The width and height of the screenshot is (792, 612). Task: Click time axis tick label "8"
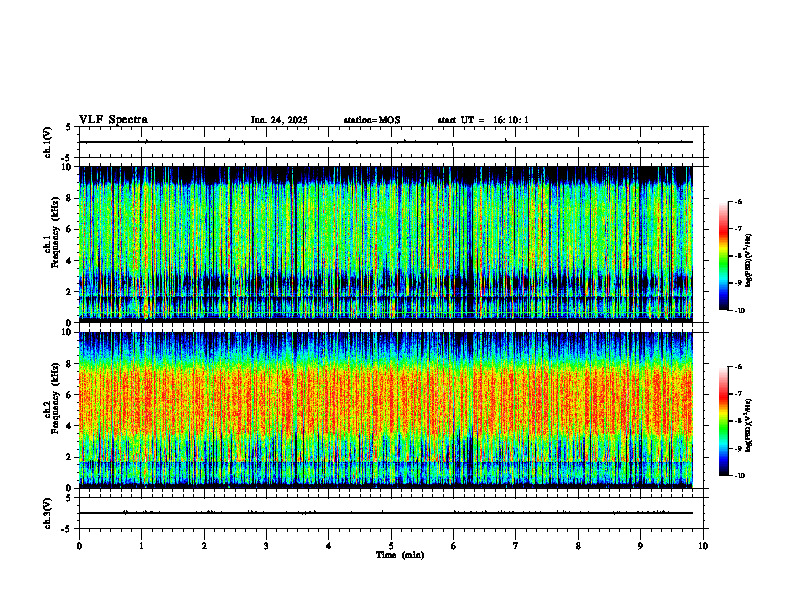578,546
